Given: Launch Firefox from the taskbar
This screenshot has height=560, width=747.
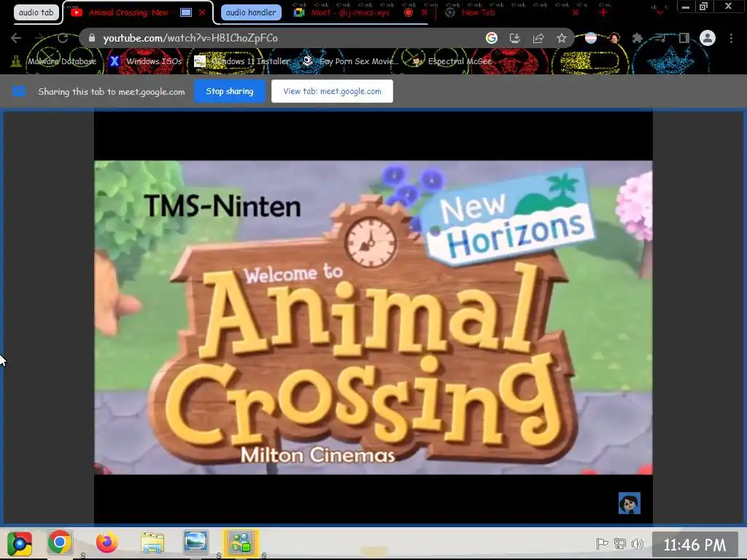Looking at the screenshot, I should 107,542.
